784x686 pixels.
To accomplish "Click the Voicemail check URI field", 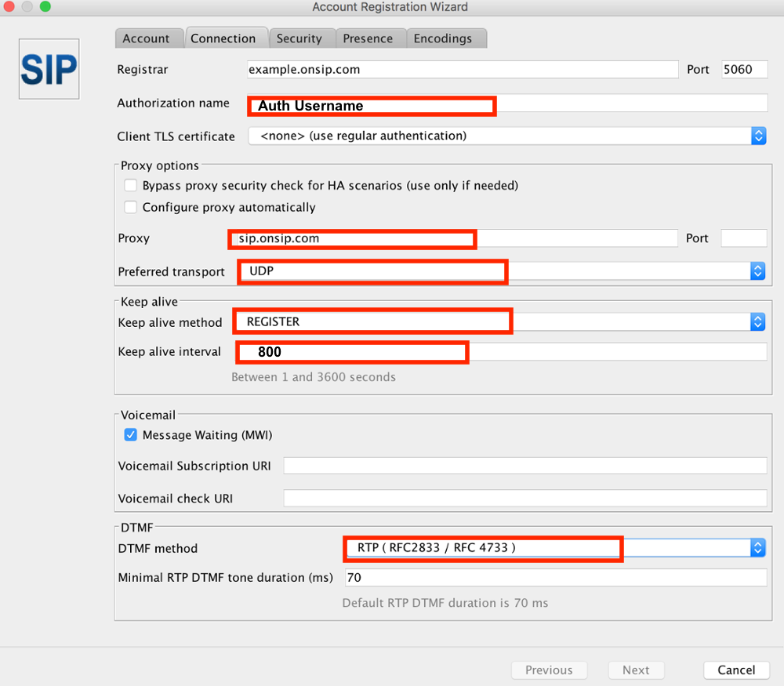I will (525, 499).
